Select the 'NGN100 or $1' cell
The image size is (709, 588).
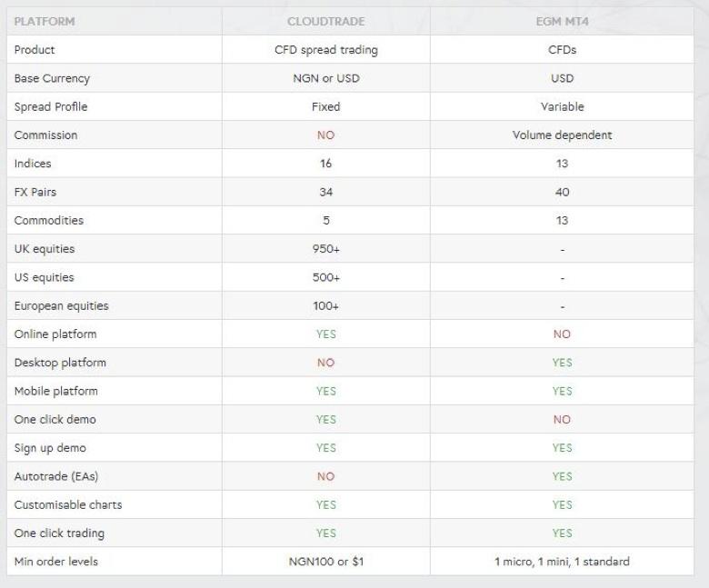(325, 562)
